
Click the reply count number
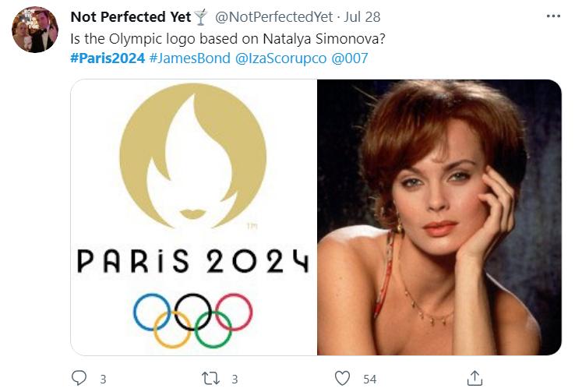coord(102,379)
